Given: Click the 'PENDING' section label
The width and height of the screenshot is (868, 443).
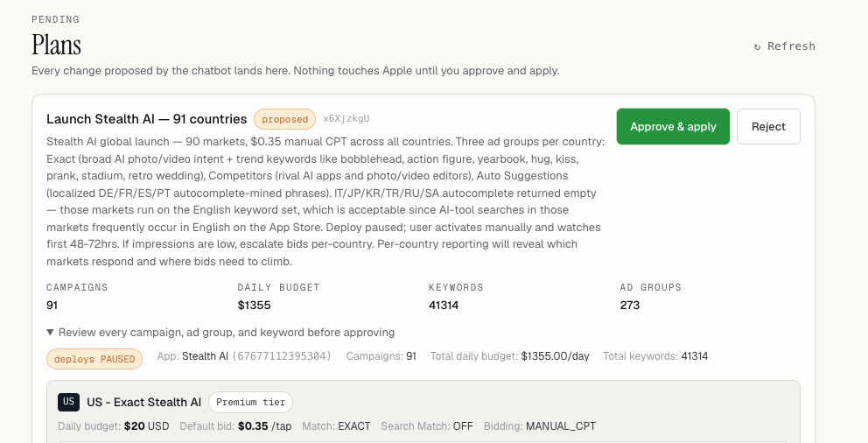Looking at the screenshot, I should coord(55,19).
